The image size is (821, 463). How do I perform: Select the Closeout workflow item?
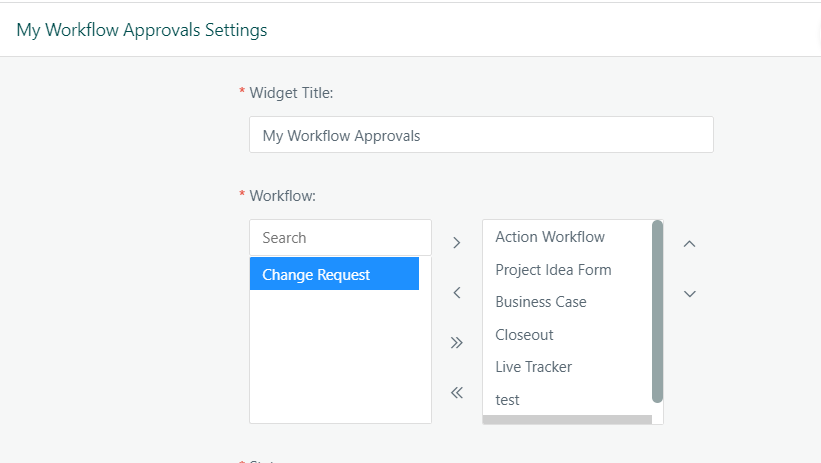(524, 335)
